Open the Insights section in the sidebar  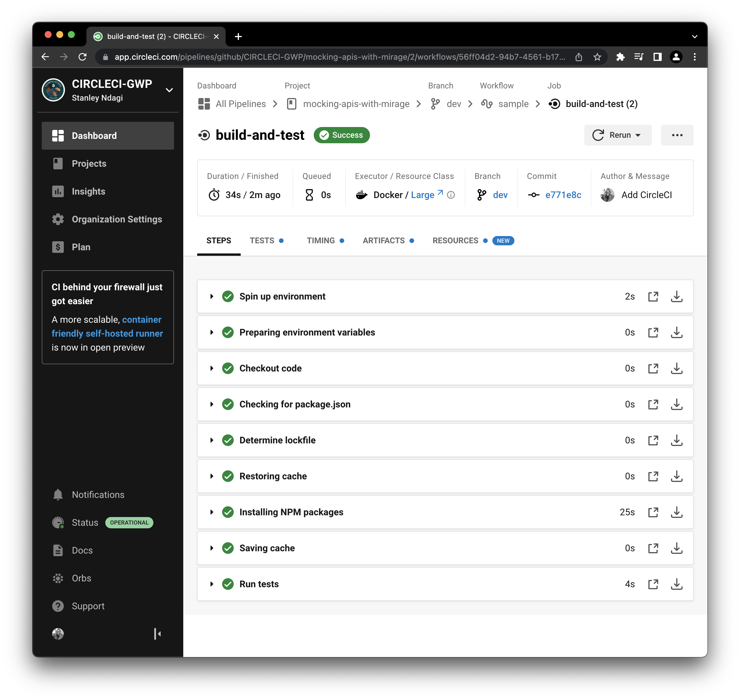tap(88, 191)
